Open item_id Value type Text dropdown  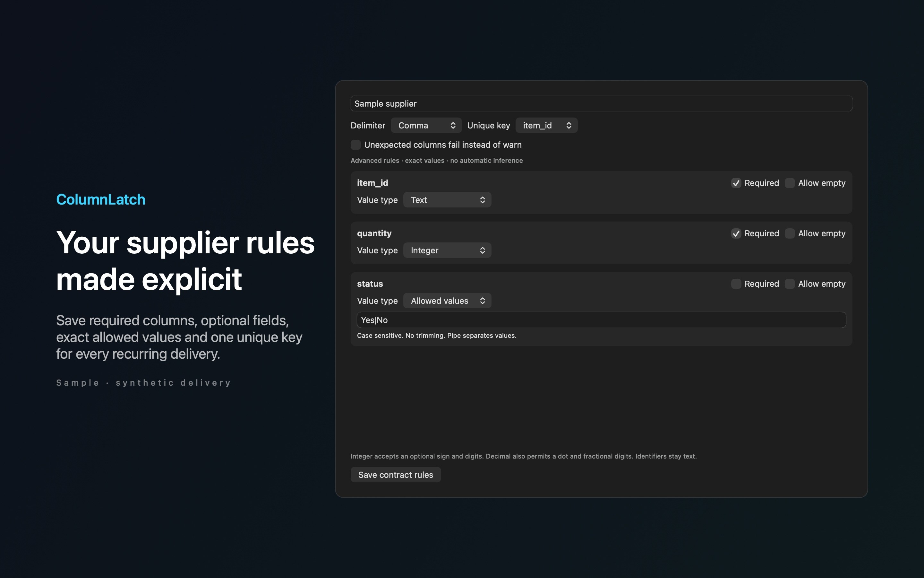pyautogui.click(x=447, y=200)
